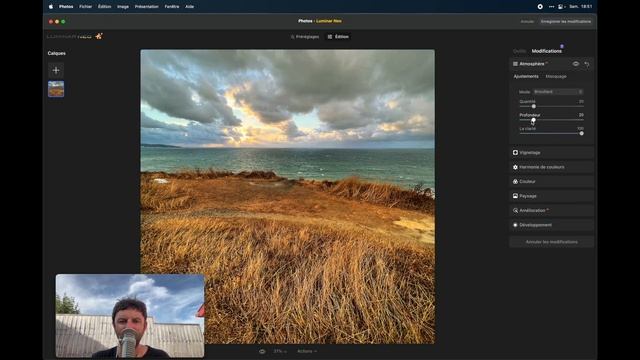This screenshot has height=360, width=640.
Task: Open the Outils tab in right panel
Action: (x=519, y=51)
